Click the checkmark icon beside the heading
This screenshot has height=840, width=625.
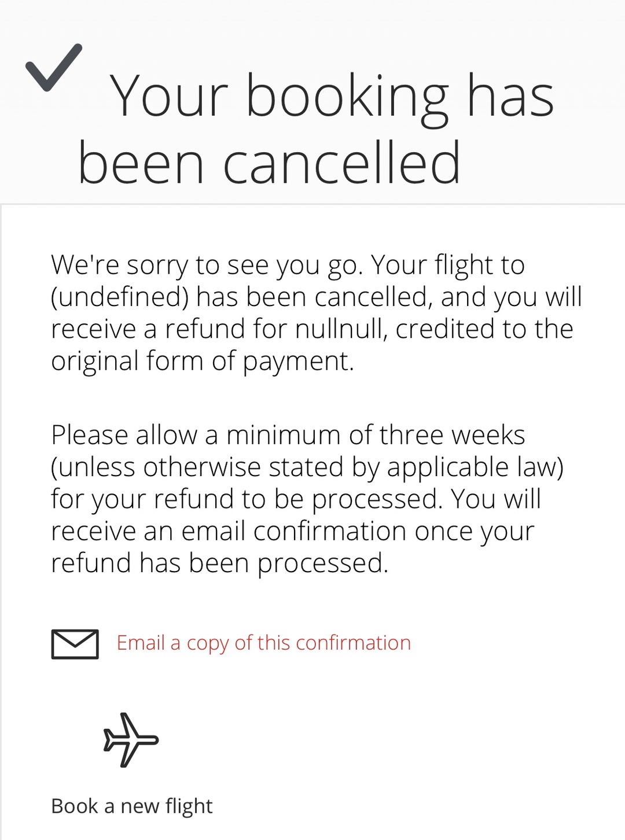[53, 68]
